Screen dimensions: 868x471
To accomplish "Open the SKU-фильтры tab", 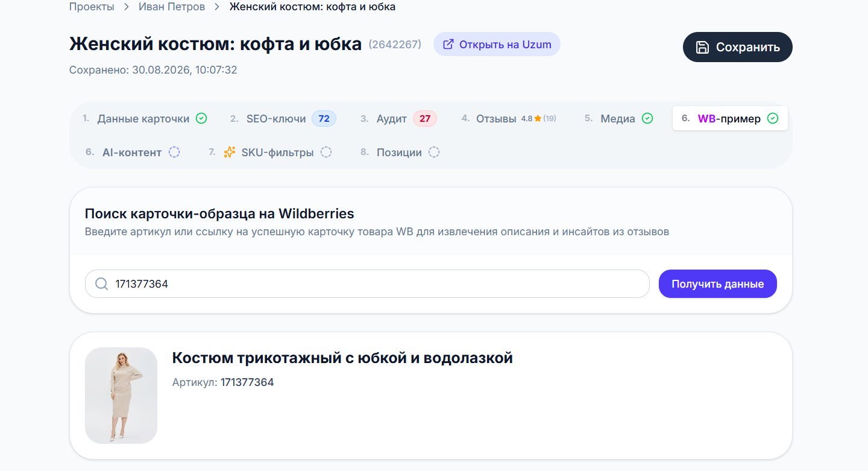I will click(x=270, y=153).
